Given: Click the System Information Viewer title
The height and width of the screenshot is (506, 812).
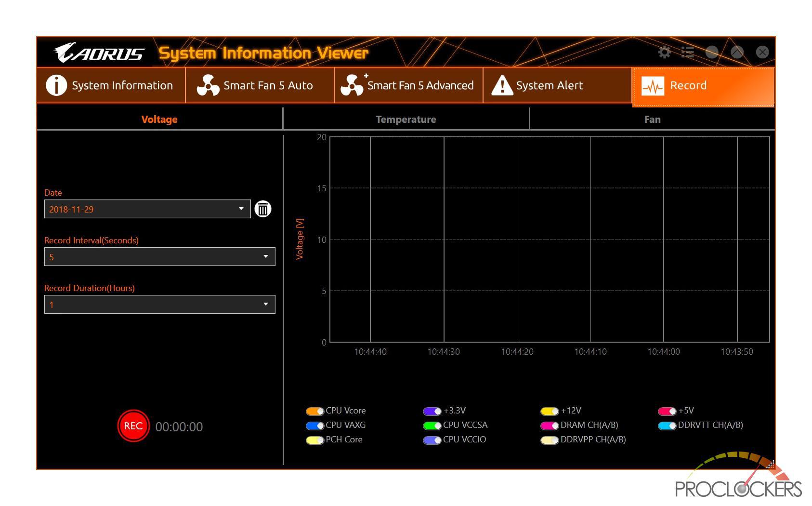Looking at the screenshot, I should pyautogui.click(x=263, y=53).
